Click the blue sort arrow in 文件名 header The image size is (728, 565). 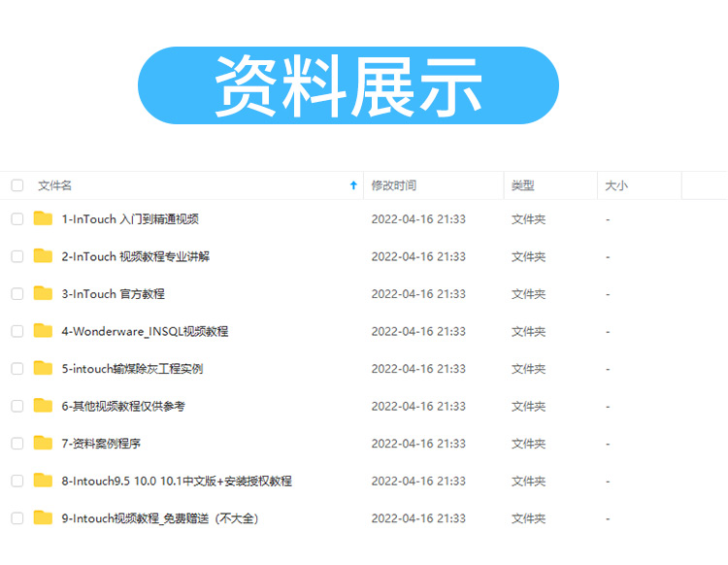click(353, 185)
